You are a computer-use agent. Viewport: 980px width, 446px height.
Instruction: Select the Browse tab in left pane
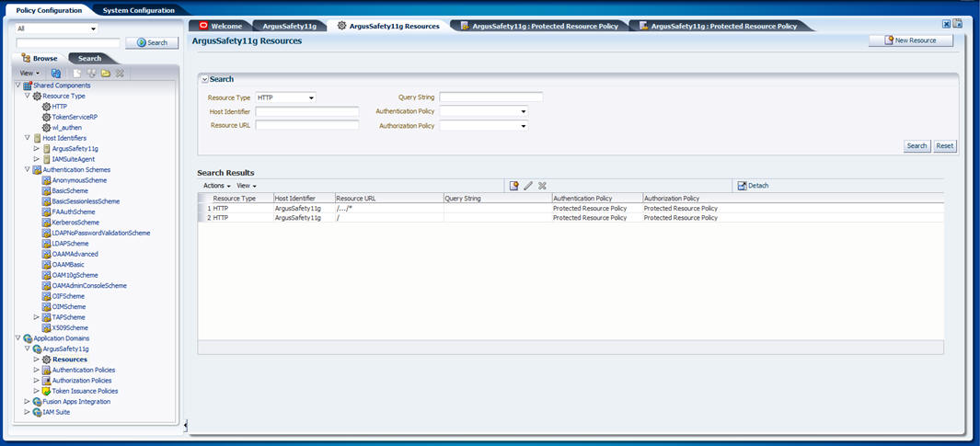(40, 58)
